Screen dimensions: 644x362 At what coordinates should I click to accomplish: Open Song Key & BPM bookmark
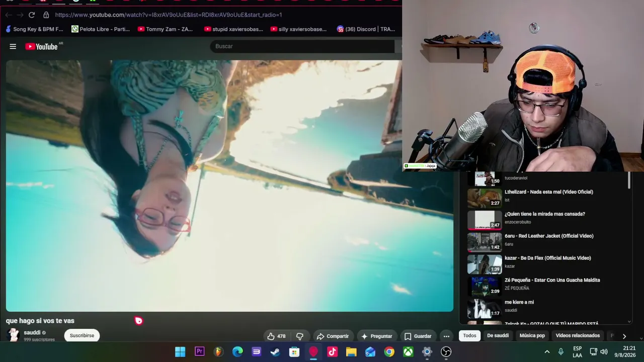(x=34, y=29)
